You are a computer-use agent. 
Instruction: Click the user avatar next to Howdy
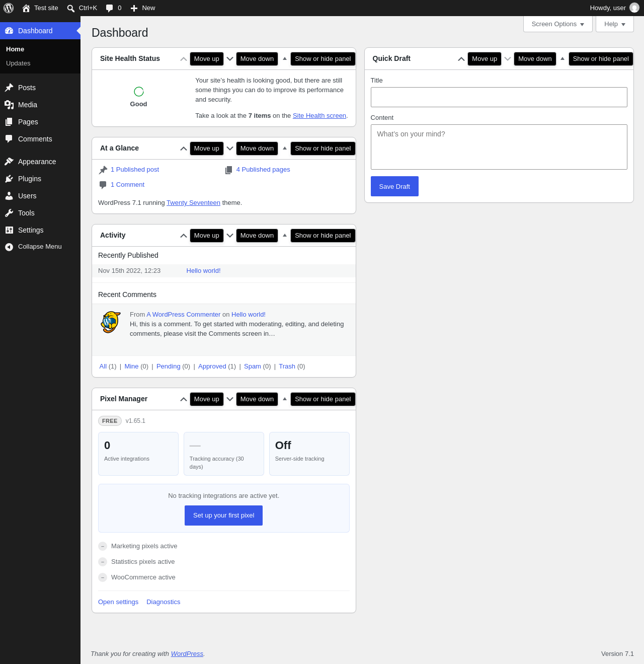point(634,8)
